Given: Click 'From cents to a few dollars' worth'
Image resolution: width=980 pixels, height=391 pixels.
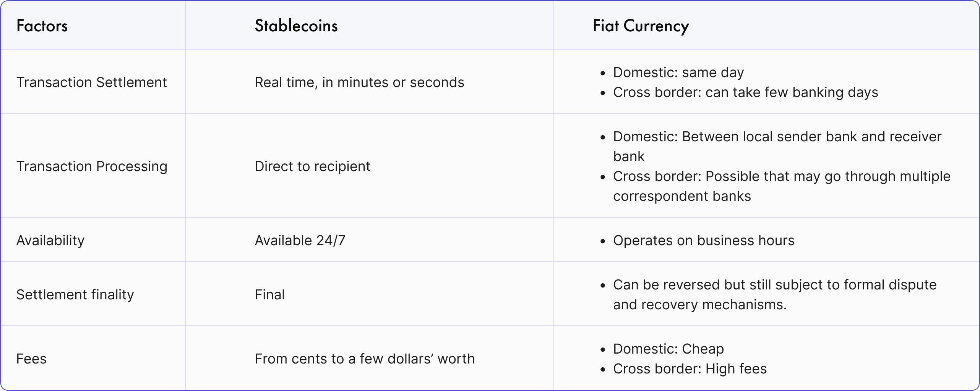Looking at the screenshot, I should (365, 359).
